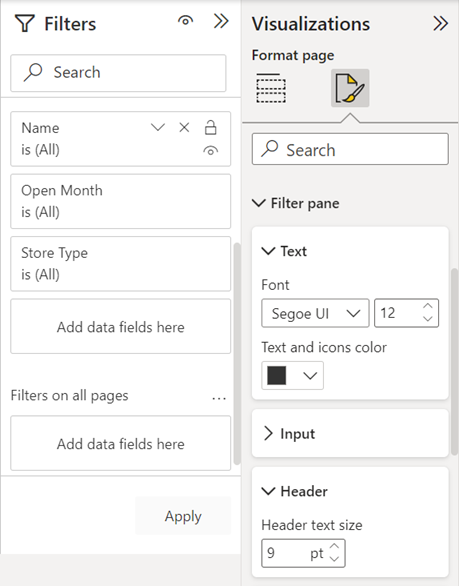Select the Name filter card
Image resolution: width=459 pixels, height=586 pixels.
(120, 139)
